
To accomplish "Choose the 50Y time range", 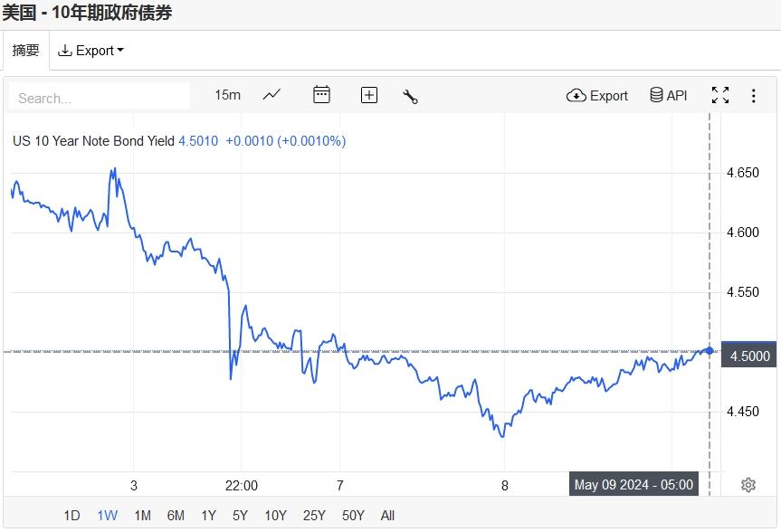I will point(353,516).
